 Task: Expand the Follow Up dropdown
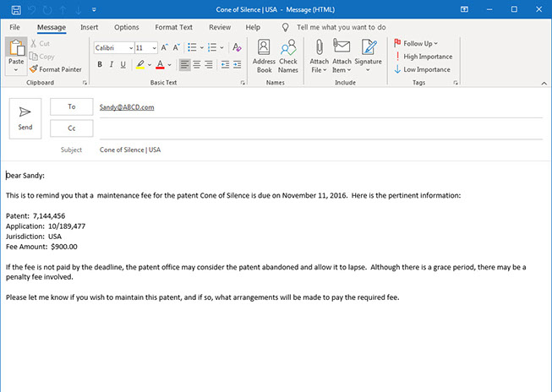(x=420, y=43)
